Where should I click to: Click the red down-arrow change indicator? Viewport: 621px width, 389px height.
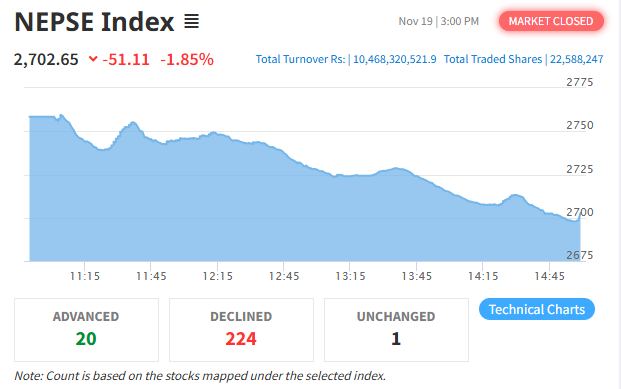click(x=93, y=59)
